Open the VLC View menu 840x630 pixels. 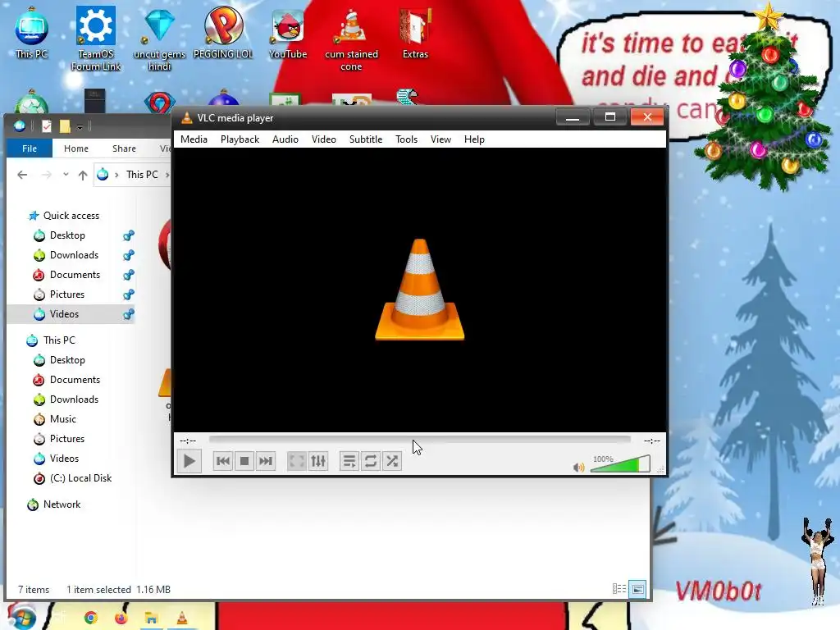pos(441,139)
